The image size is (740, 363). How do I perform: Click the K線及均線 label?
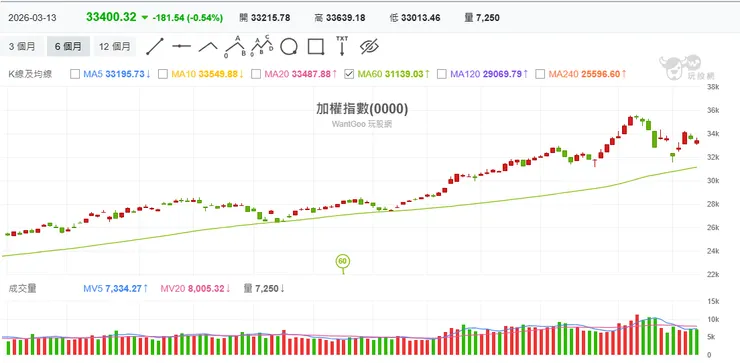(31, 74)
